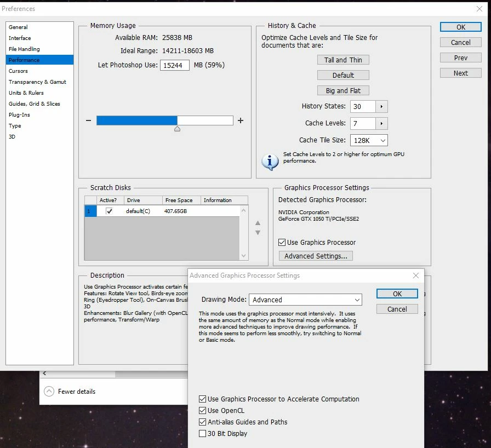This screenshot has width=491, height=448.
Task: Click the History States value field
Action: (363, 106)
